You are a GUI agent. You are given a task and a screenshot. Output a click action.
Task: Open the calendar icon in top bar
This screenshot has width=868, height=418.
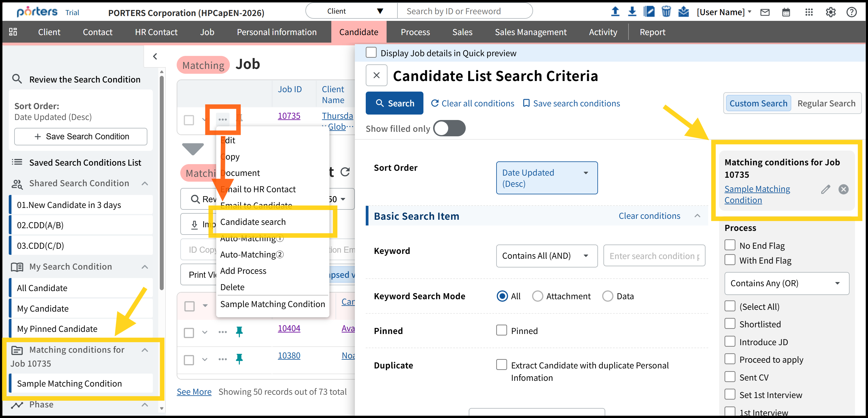coord(786,12)
